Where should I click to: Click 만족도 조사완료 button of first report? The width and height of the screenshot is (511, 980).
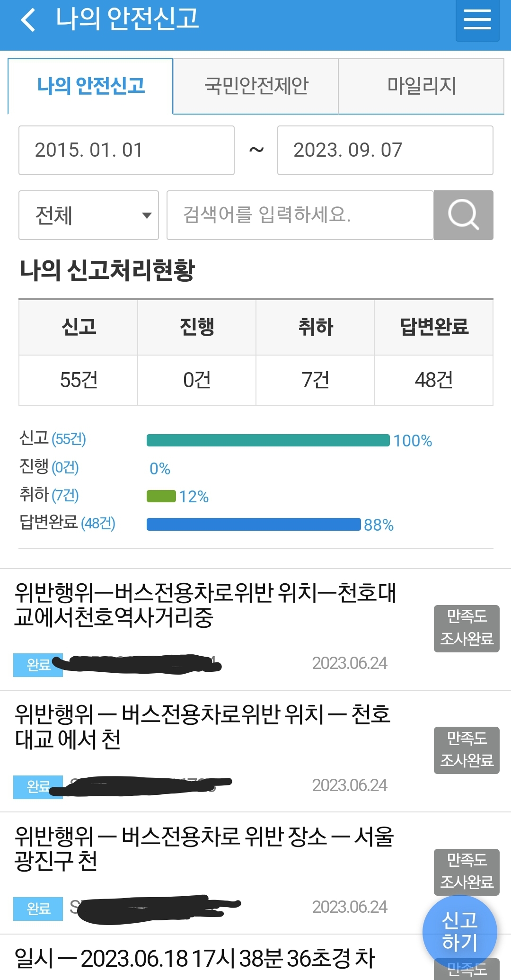click(467, 628)
